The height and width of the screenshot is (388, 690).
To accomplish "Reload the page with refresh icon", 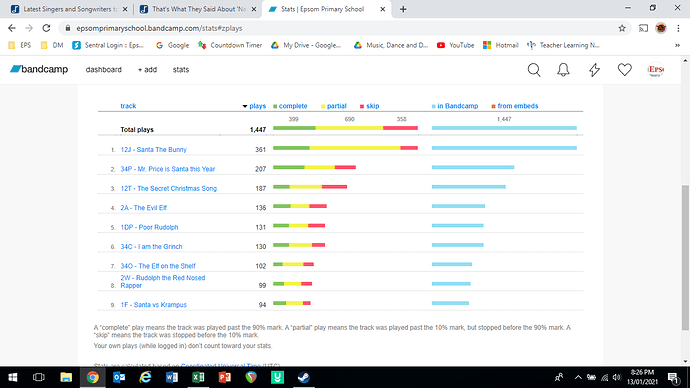I will (x=46, y=28).
